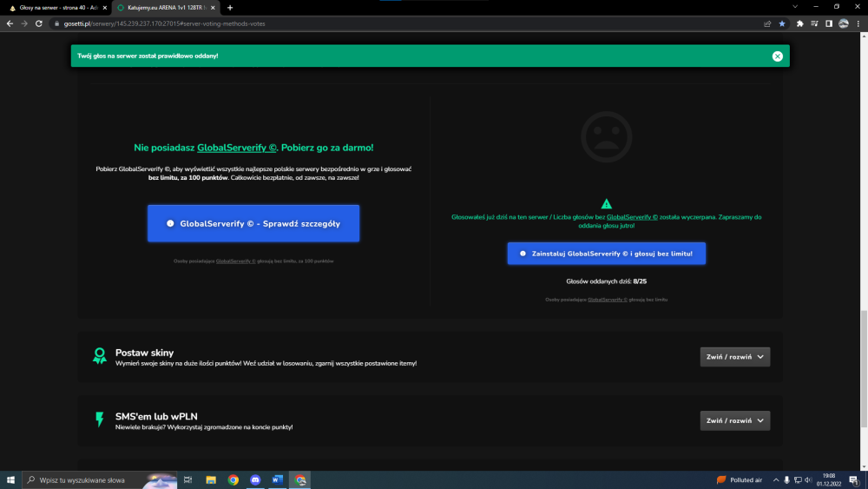Click the 'Postaw skiny' ribbon icon
The width and height of the screenshot is (868, 489).
coord(100,355)
